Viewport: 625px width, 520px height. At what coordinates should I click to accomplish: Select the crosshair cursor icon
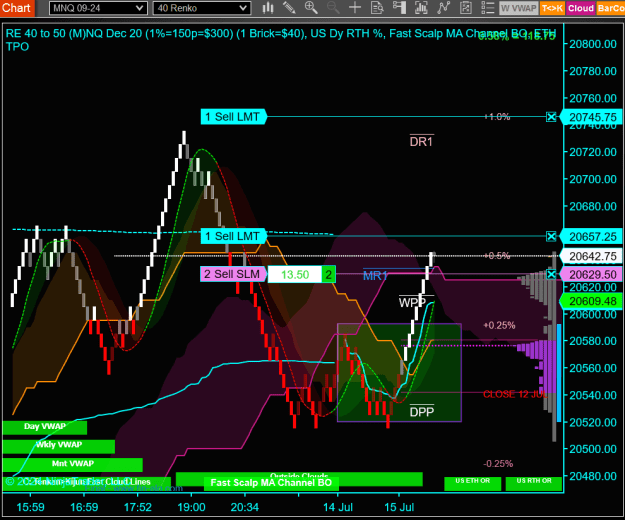coord(355,8)
